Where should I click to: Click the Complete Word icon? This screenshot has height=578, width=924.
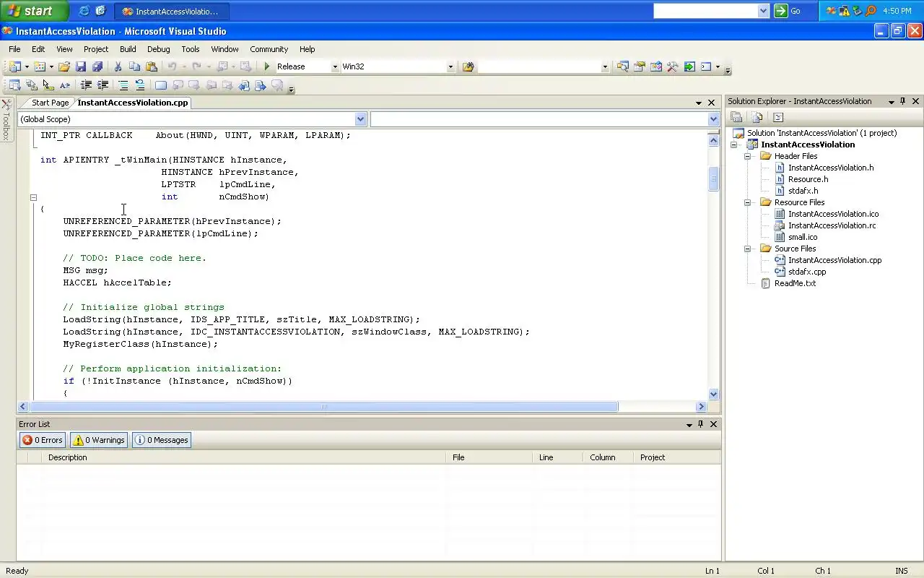[64, 85]
